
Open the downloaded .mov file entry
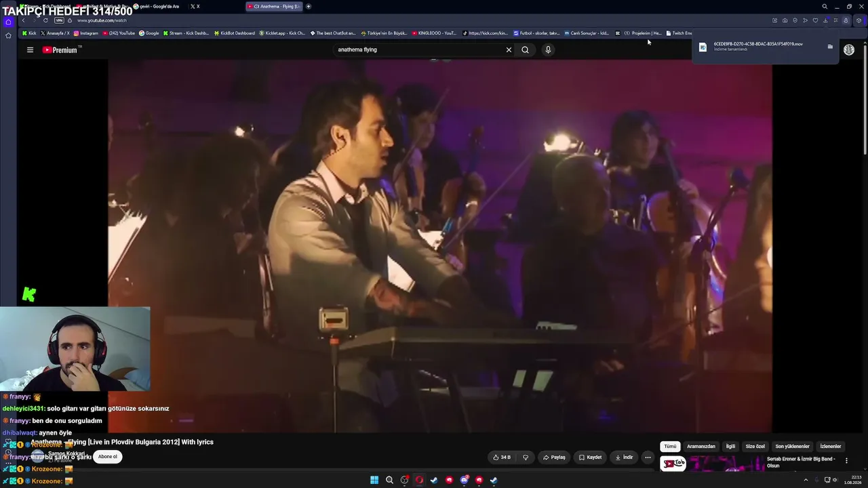757,47
